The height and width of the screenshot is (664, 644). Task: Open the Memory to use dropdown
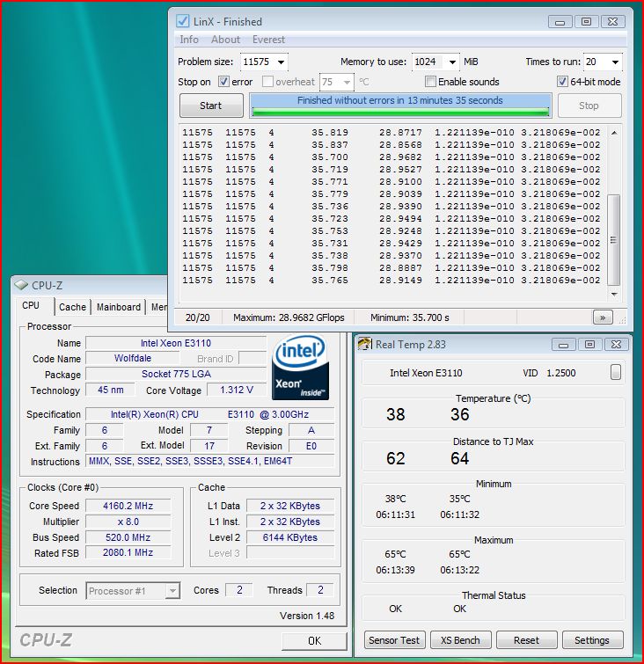pyautogui.click(x=452, y=62)
